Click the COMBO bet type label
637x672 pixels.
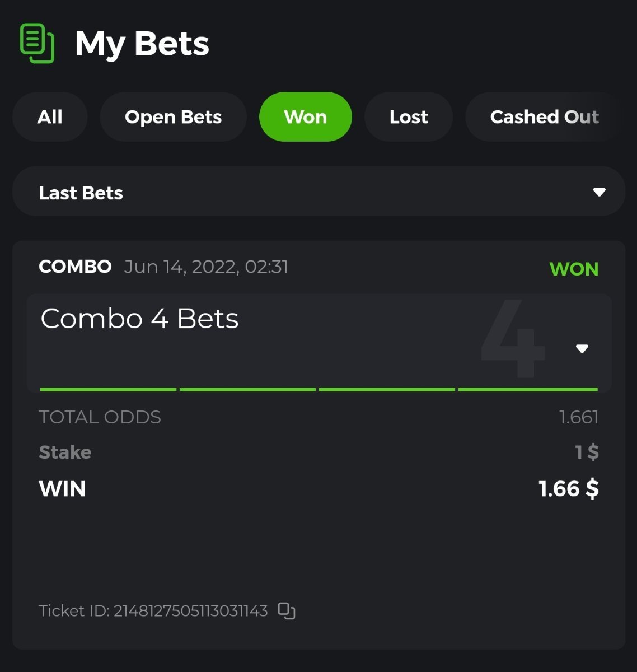click(75, 267)
